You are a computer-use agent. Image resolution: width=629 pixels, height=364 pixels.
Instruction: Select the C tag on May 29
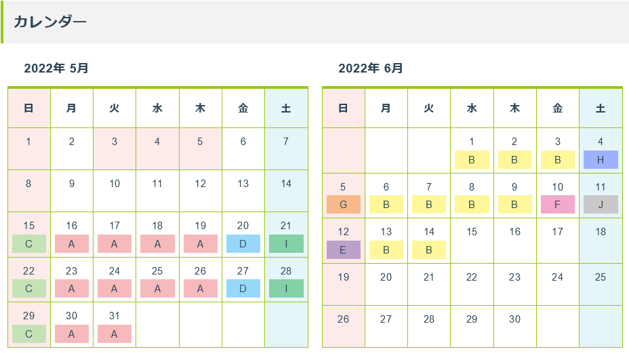[29, 334]
